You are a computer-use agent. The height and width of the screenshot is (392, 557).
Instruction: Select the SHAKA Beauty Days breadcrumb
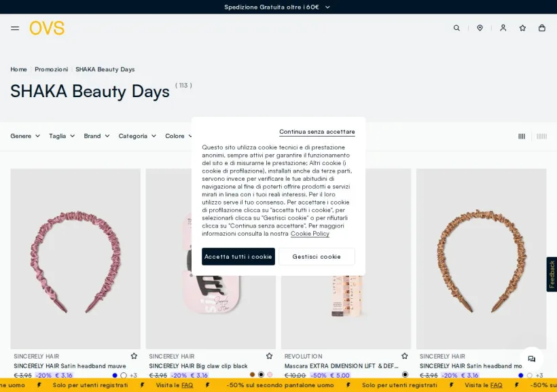105,69
